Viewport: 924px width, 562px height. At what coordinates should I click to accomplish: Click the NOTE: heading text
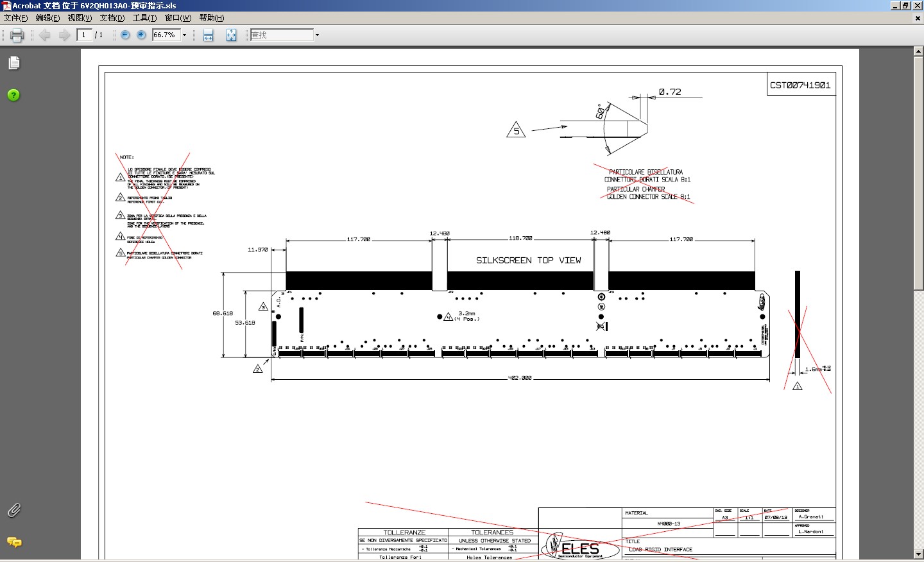pos(126,157)
